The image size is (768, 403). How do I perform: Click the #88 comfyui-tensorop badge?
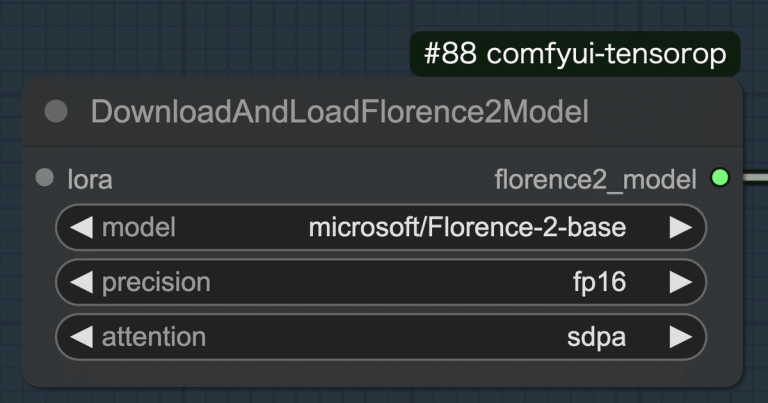574,55
